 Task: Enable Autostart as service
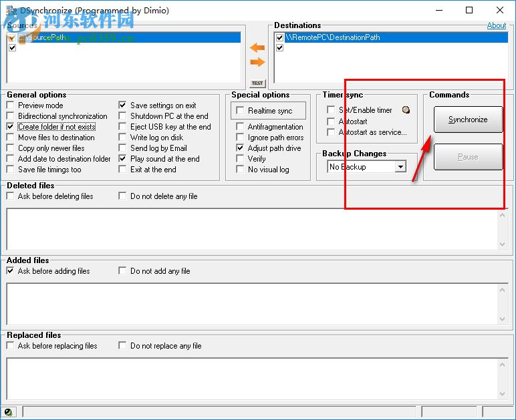pos(331,132)
